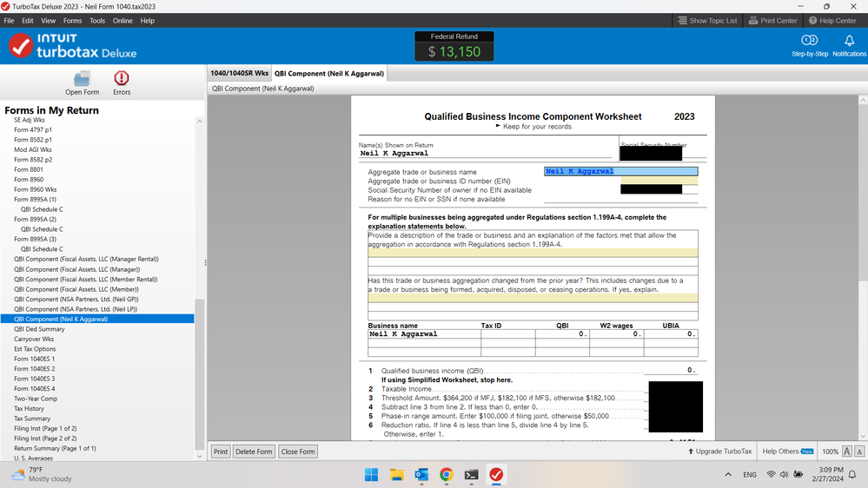
Task: Open Form 8960 Wks
Action: (x=36, y=189)
